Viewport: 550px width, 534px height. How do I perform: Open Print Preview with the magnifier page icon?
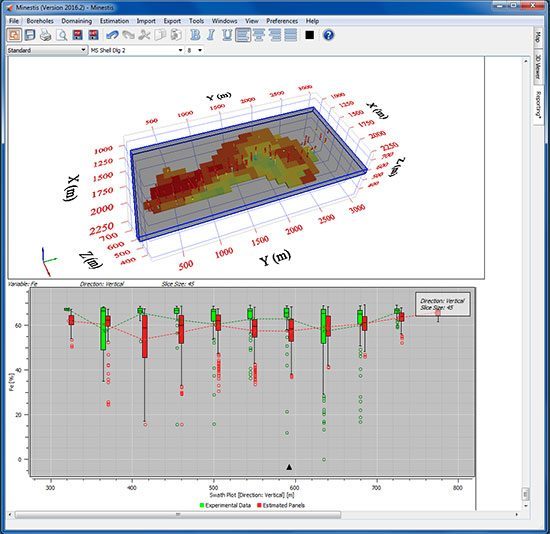pos(62,35)
